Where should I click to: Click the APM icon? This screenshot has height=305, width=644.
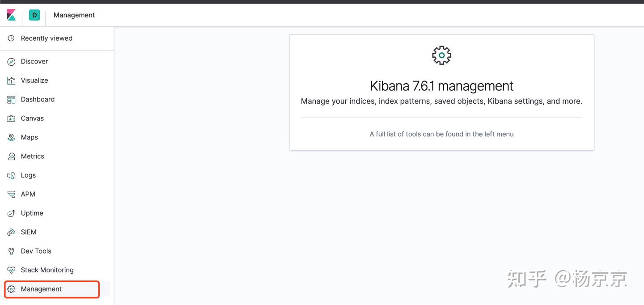click(11, 194)
